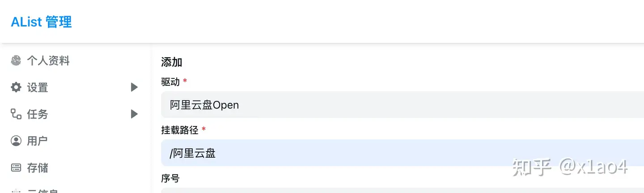Viewport: 644px width, 193px height.
Task: Click the 驱动 field label
Action: (x=170, y=82)
